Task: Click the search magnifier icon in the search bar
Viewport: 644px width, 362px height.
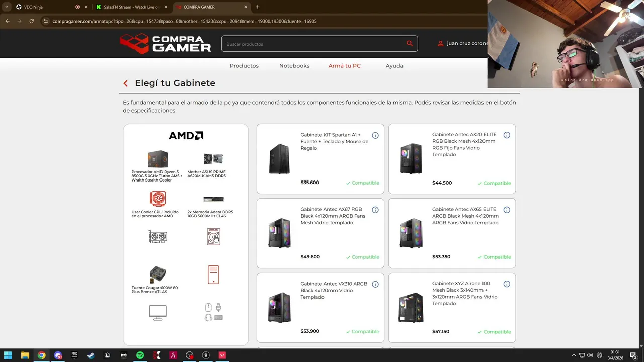Action: point(410,44)
